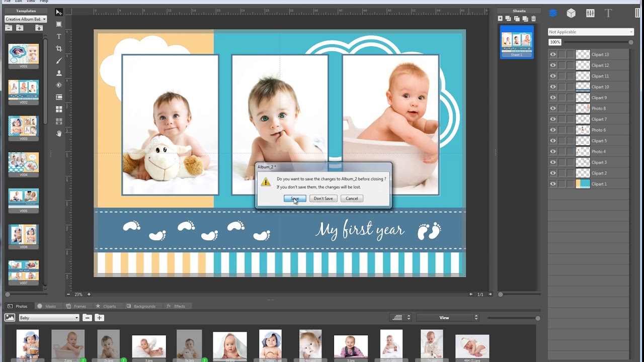Open the Layers panel icon

(553, 14)
